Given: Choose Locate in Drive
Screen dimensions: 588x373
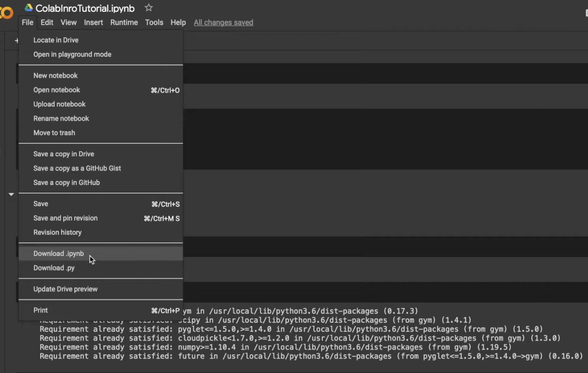Looking at the screenshot, I should click(x=101, y=40).
